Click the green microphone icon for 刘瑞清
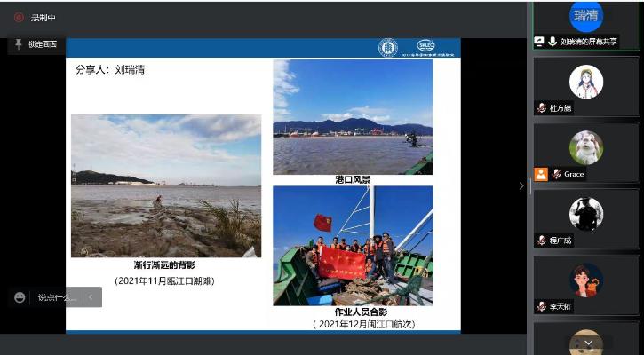644x355 pixels. click(x=553, y=41)
